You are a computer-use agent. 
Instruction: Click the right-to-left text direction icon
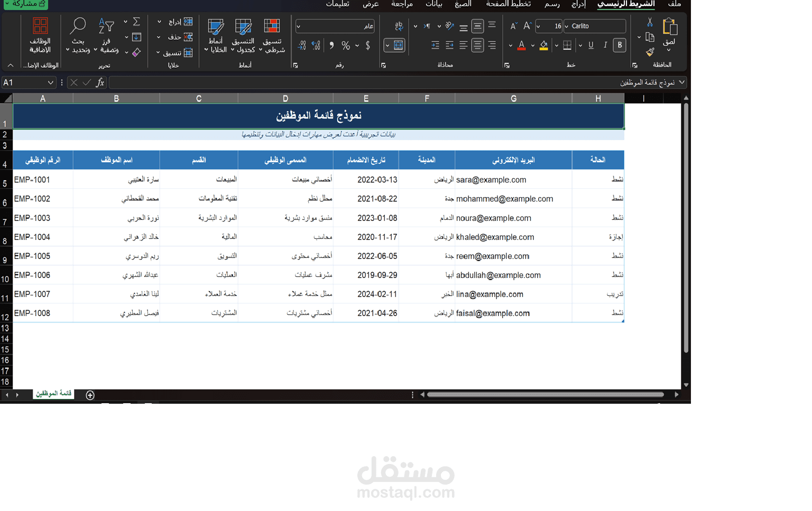(x=427, y=26)
